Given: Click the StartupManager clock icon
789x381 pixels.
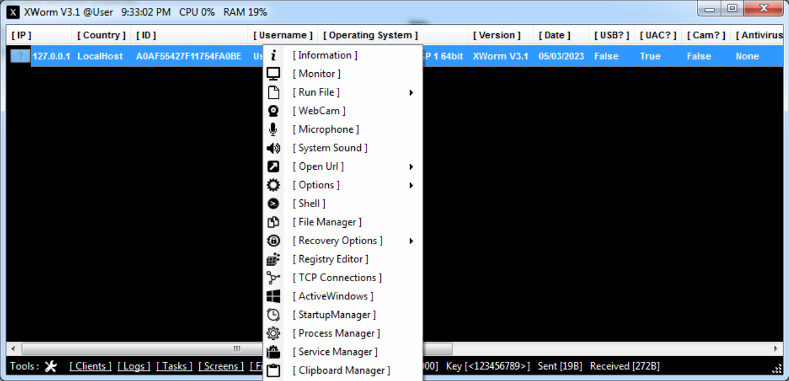Looking at the screenshot, I should [x=273, y=315].
